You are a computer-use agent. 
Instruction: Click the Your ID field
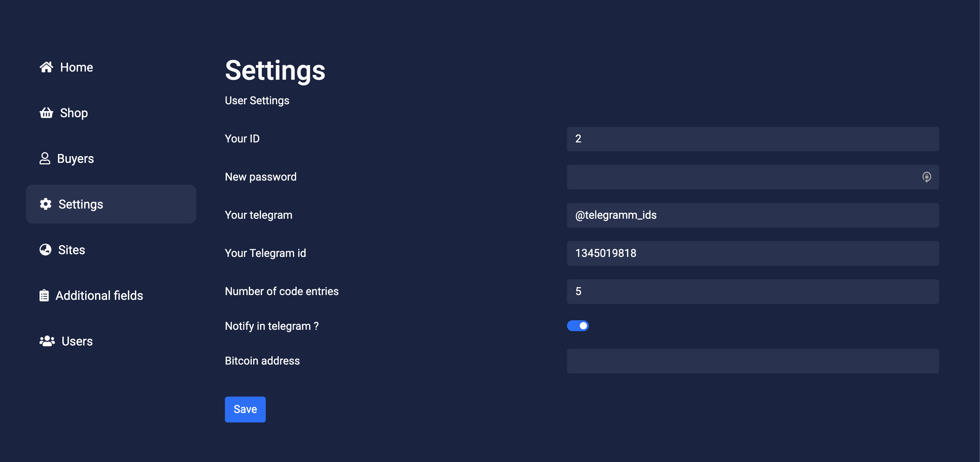[752, 139]
